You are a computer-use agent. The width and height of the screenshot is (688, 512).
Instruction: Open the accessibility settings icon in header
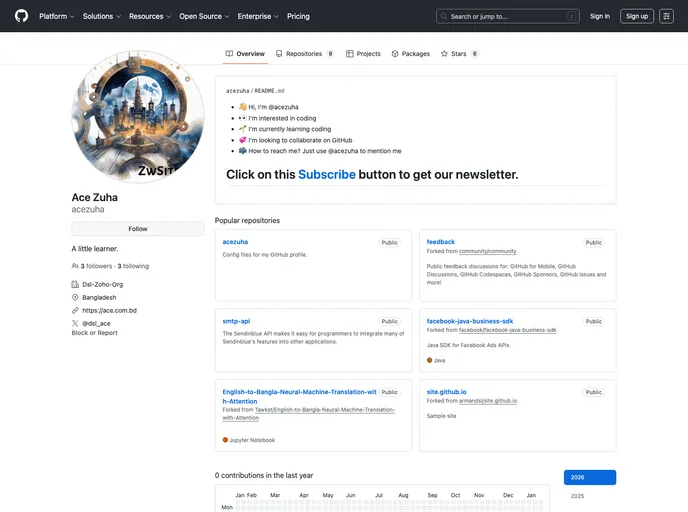point(666,16)
